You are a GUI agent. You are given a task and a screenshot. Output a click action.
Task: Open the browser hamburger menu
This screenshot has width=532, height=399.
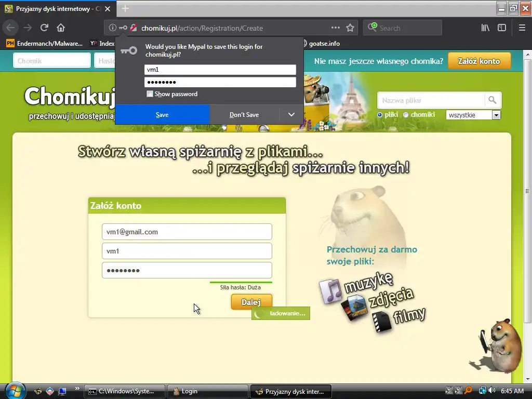tap(522, 28)
